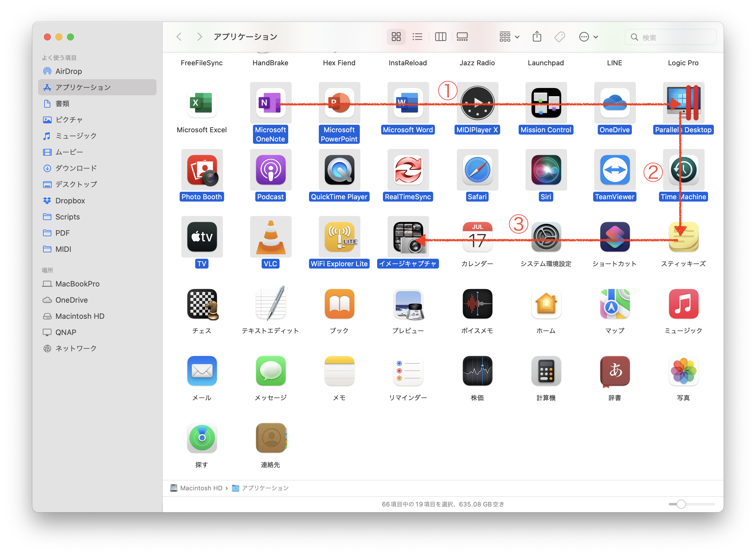Open the grouping options dropdown
This screenshot has height=555, width=756.
coord(509,37)
